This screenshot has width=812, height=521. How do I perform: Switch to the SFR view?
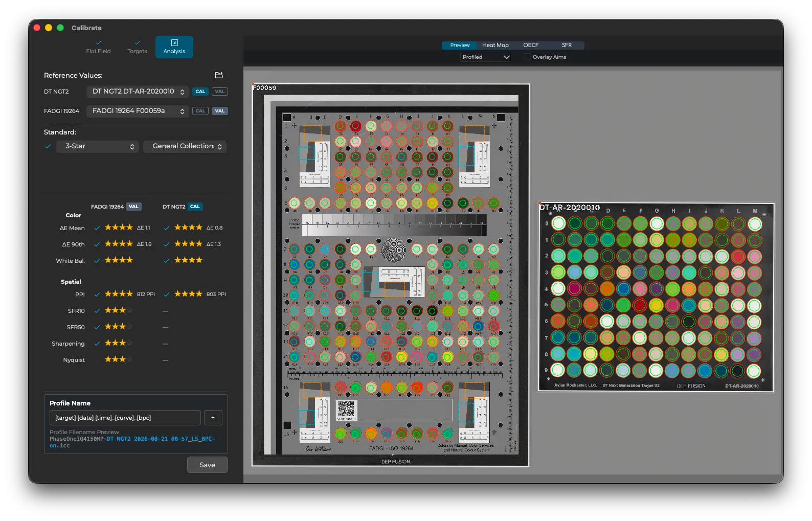(x=567, y=45)
